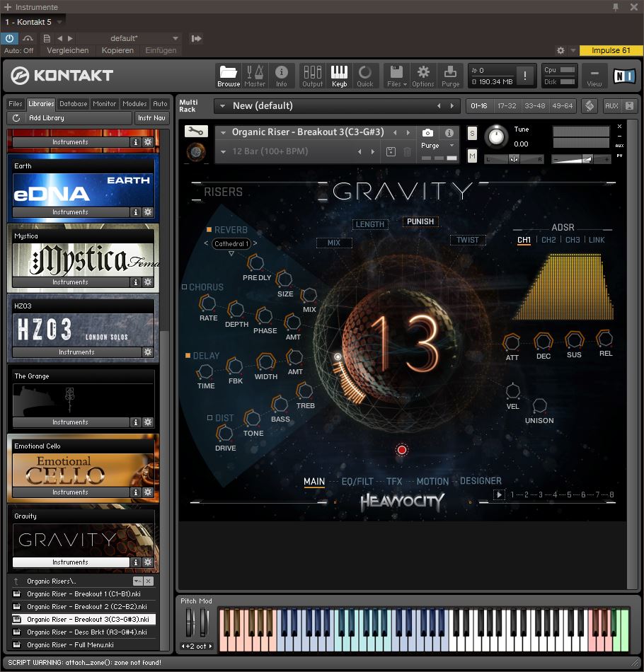Switch to the Database tab
Image resolution: width=644 pixels, height=672 pixels.
click(x=74, y=104)
